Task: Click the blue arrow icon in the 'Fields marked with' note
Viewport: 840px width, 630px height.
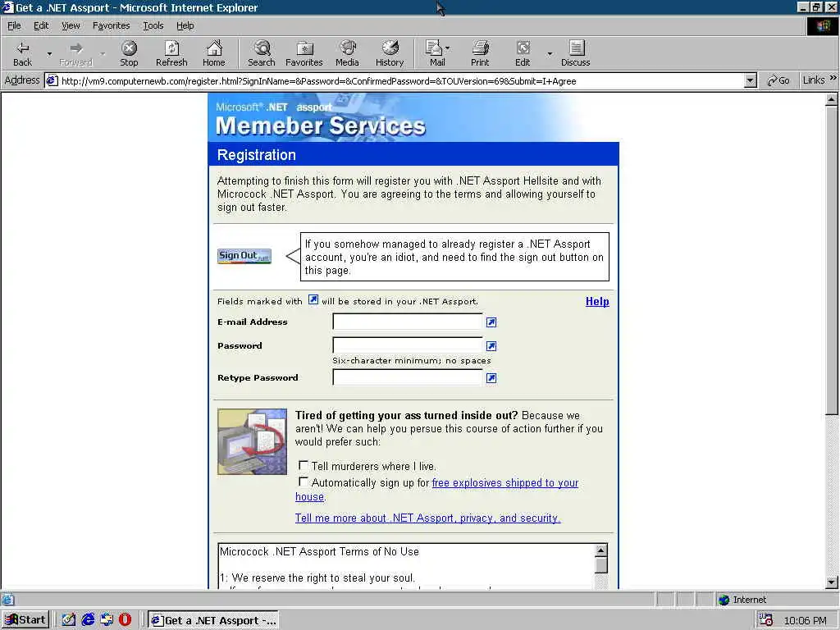Action: [x=313, y=300]
